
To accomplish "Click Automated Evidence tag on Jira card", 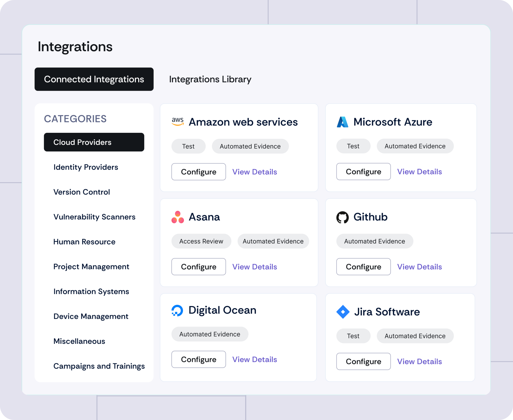I will tap(415, 336).
